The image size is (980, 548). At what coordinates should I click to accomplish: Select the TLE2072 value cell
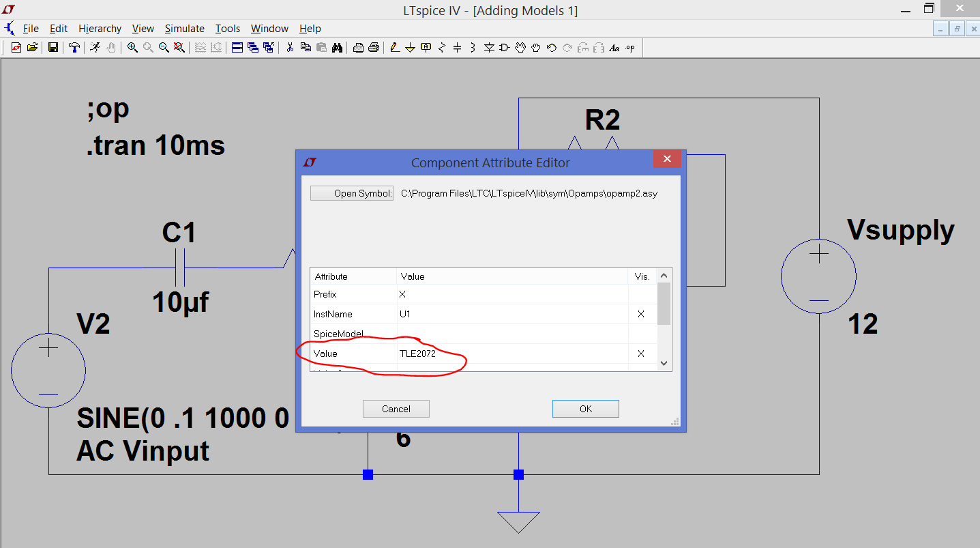coord(512,354)
